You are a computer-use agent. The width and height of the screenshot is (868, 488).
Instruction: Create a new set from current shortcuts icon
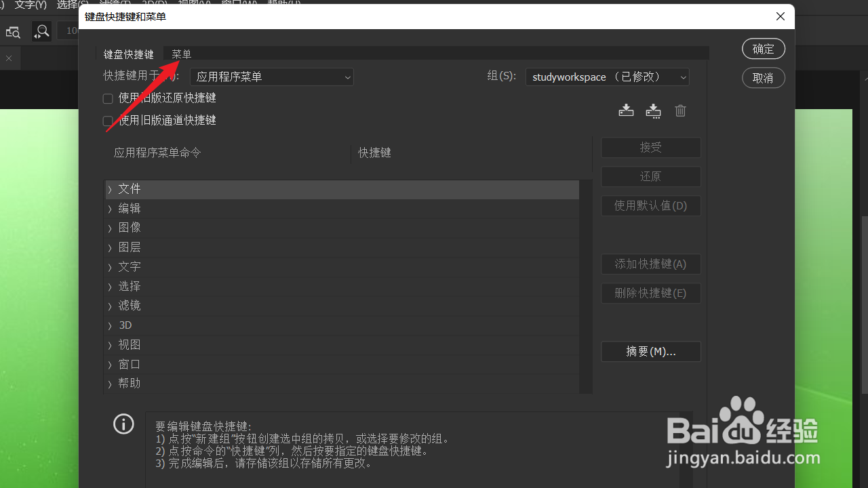pyautogui.click(x=653, y=110)
